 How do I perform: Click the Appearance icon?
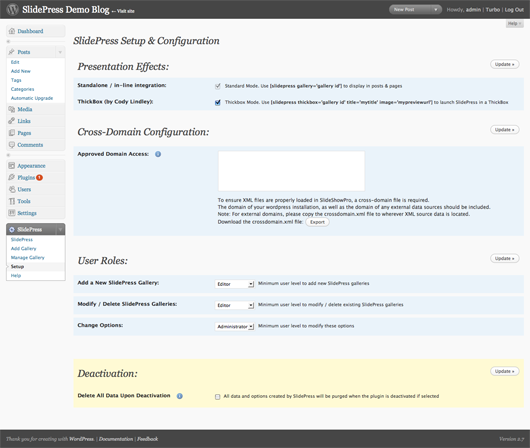[x=12, y=166]
